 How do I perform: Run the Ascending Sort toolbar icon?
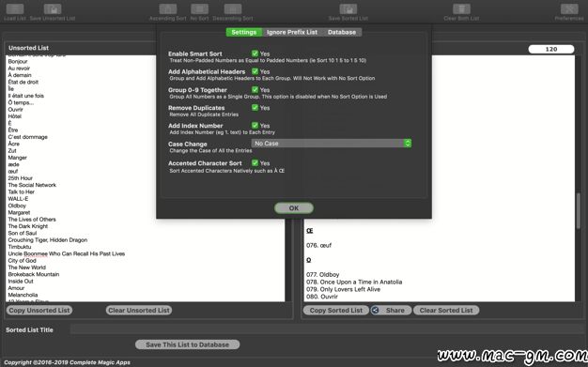(x=167, y=9)
